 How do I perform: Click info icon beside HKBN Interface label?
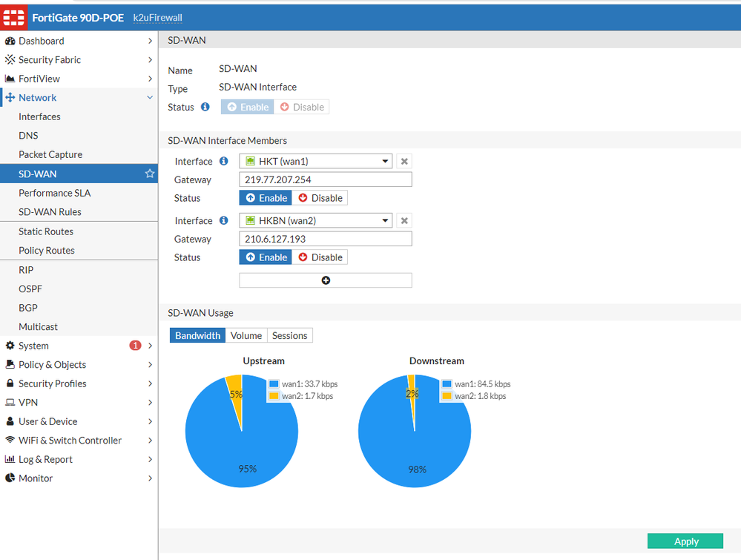223,220
